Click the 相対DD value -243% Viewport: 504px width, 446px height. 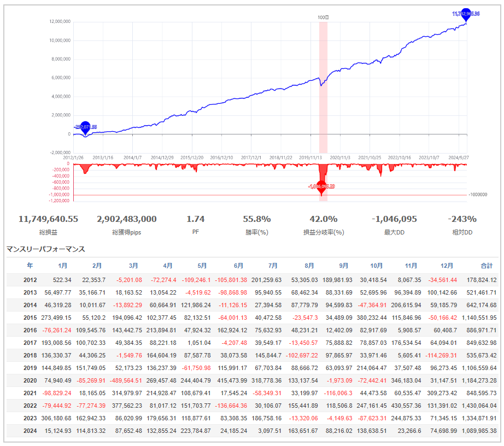coord(462,219)
